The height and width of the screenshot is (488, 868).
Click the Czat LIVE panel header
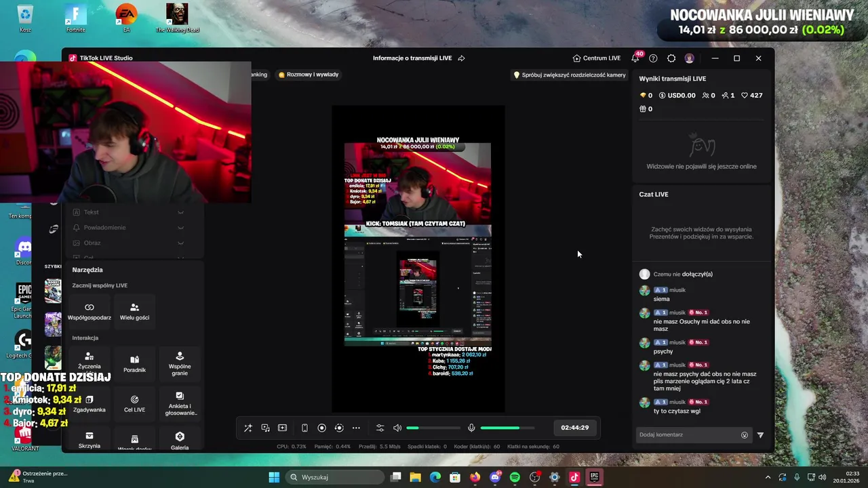coord(654,195)
